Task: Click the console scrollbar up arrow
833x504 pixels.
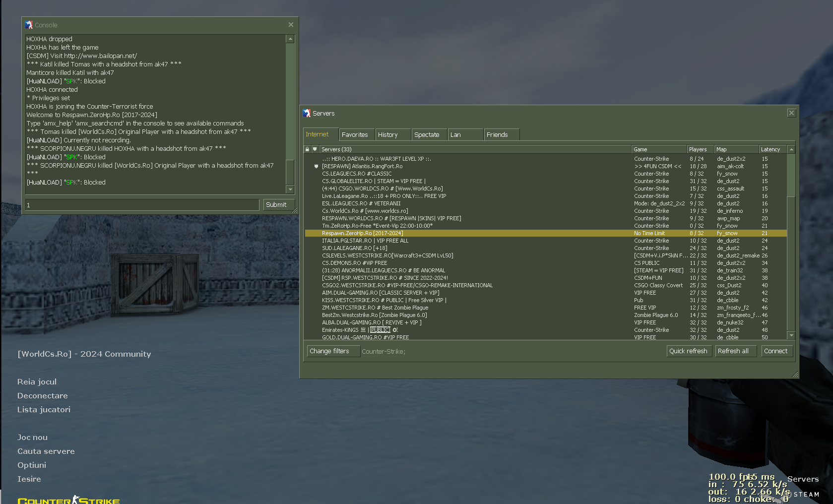Action: [290, 39]
